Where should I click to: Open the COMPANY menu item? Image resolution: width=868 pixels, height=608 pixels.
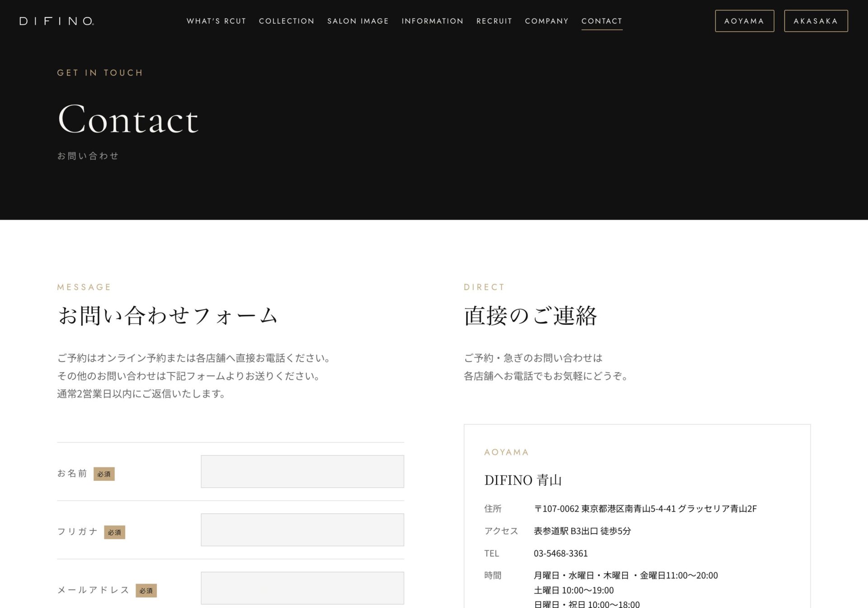(x=547, y=21)
